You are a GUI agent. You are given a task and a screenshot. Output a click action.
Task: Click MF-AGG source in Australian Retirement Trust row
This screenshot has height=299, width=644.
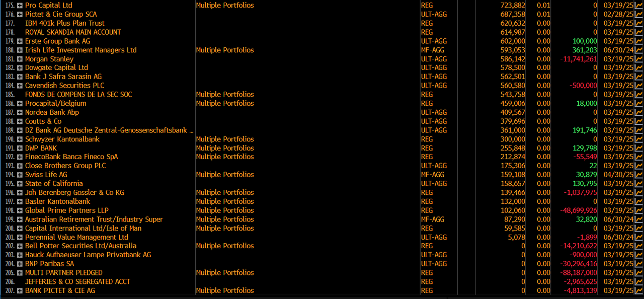coord(433,219)
